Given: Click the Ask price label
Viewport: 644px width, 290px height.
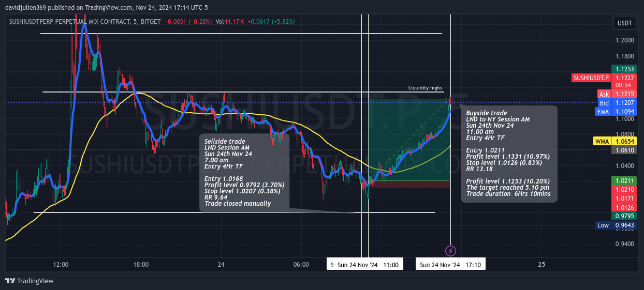Looking at the screenshot, I should pyautogui.click(x=604, y=94).
